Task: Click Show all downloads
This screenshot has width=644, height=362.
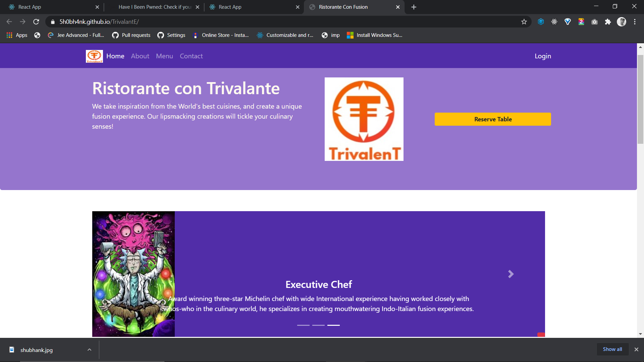Action: click(x=612, y=349)
